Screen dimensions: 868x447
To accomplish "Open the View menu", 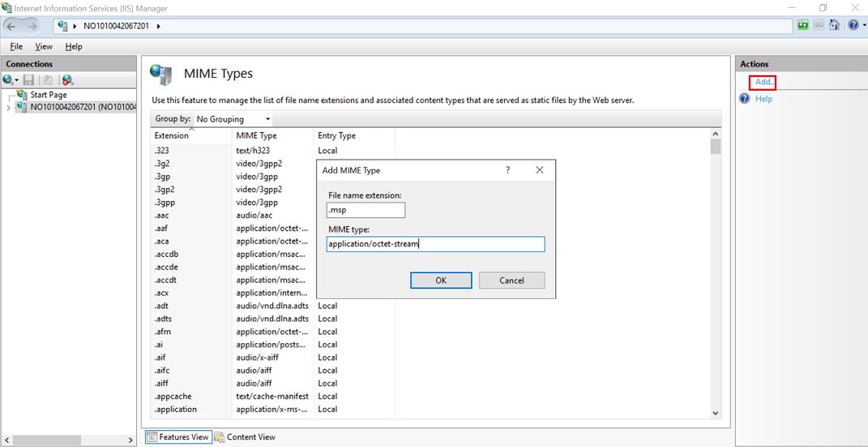I will click(44, 47).
